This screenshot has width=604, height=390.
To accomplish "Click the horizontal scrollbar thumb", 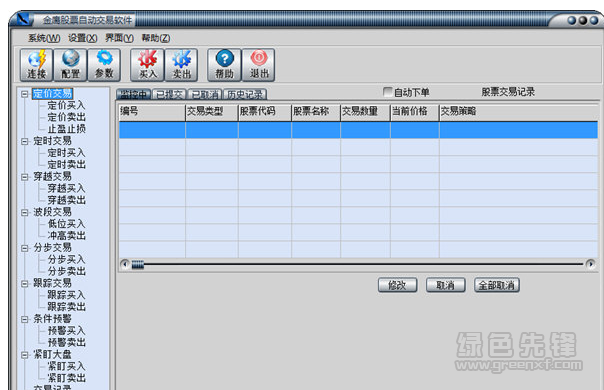I will pos(138,264).
